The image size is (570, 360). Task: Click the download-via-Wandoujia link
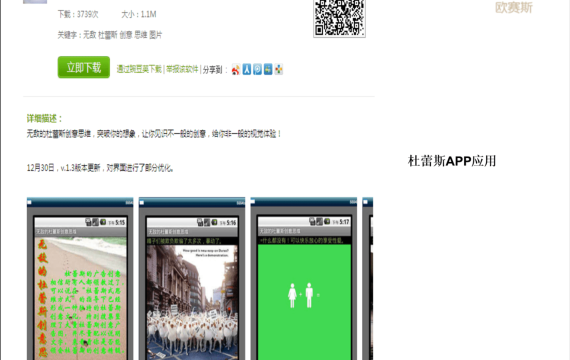[139, 69]
